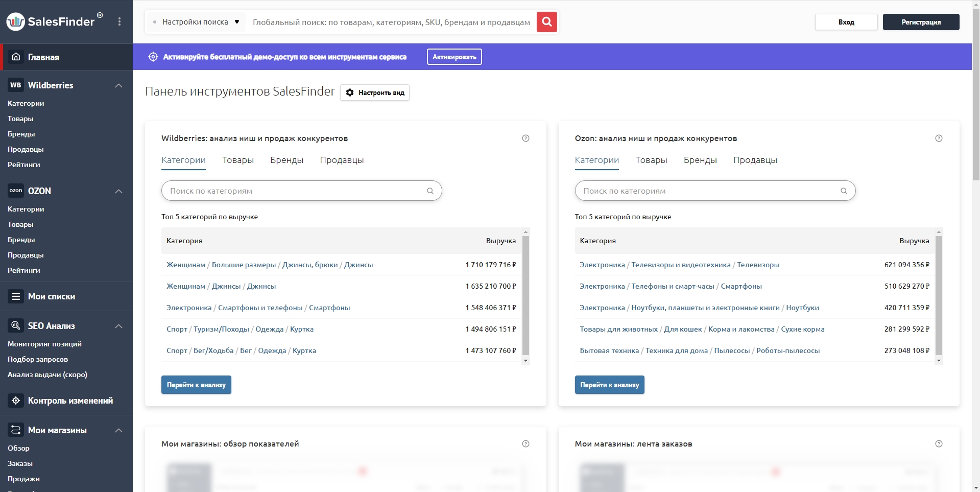Click Перейти к анализу in the Ozon panel
This screenshot has height=492, width=980.
pos(609,385)
